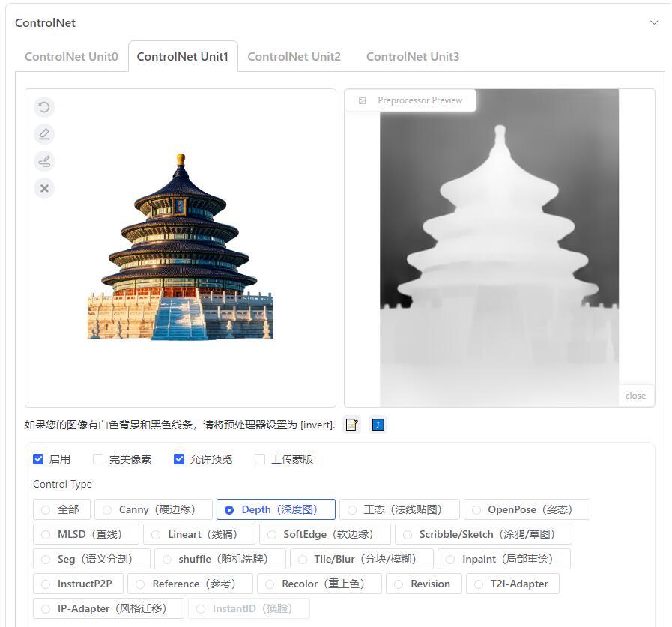Click the Preprocessor Preview panel icon
672x627 pixels.
coord(363,100)
